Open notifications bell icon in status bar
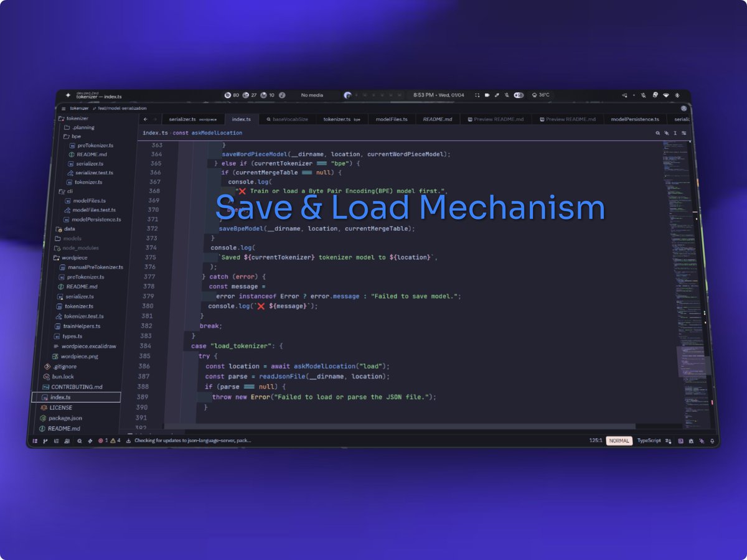Viewport: 747px width, 560px height. tap(713, 441)
